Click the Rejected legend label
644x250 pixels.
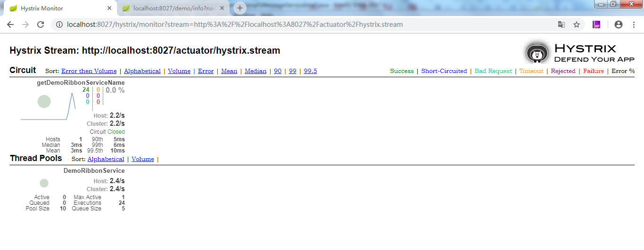(563, 71)
